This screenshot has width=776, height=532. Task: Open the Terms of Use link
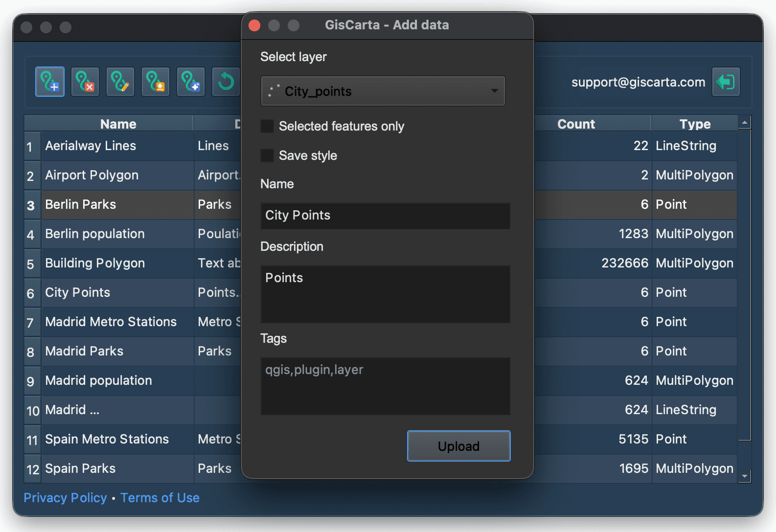click(x=160, y=498)
